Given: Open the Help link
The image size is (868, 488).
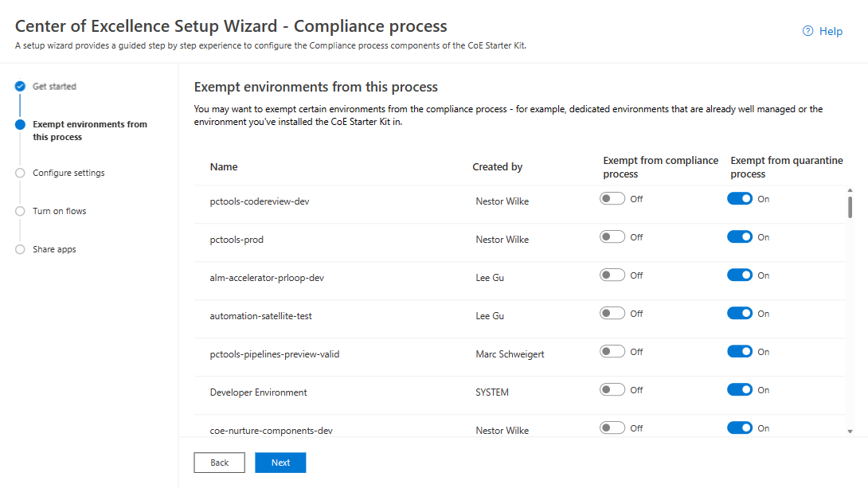Looking at the screenshot, I should [x=831, y=31].
